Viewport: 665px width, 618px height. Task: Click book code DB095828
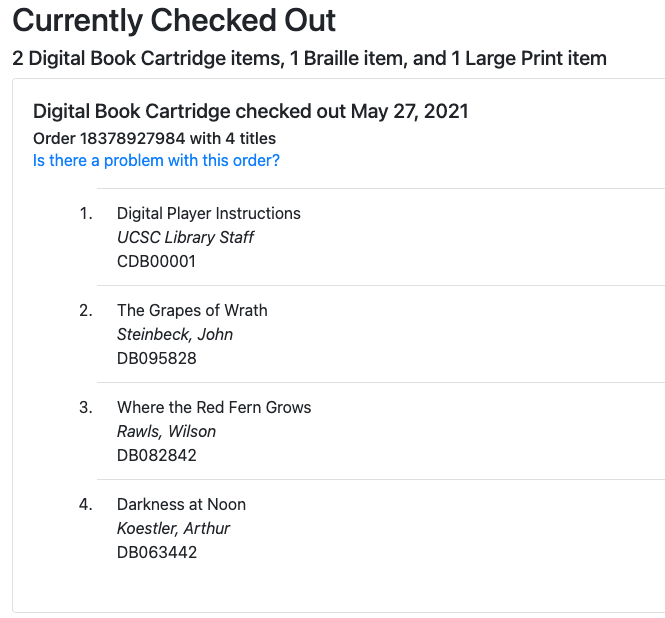tap(156, 358)
